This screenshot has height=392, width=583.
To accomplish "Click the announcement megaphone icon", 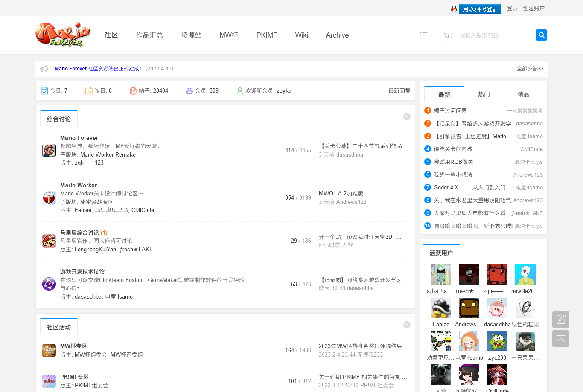I will 44,69.
